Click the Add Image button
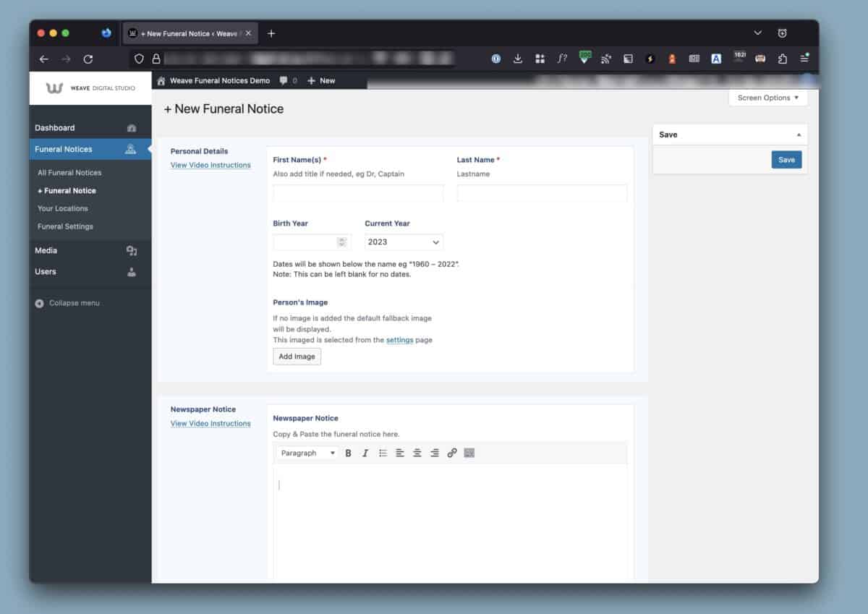The width and height of the screenshot is (868, 614). pos(297,357)
